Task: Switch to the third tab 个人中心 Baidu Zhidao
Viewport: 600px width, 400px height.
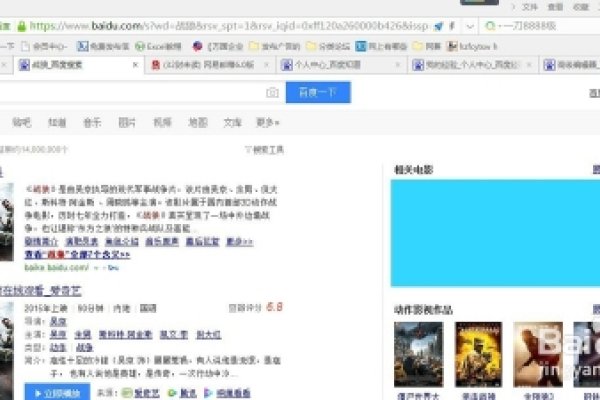Action: pos(341,65)
